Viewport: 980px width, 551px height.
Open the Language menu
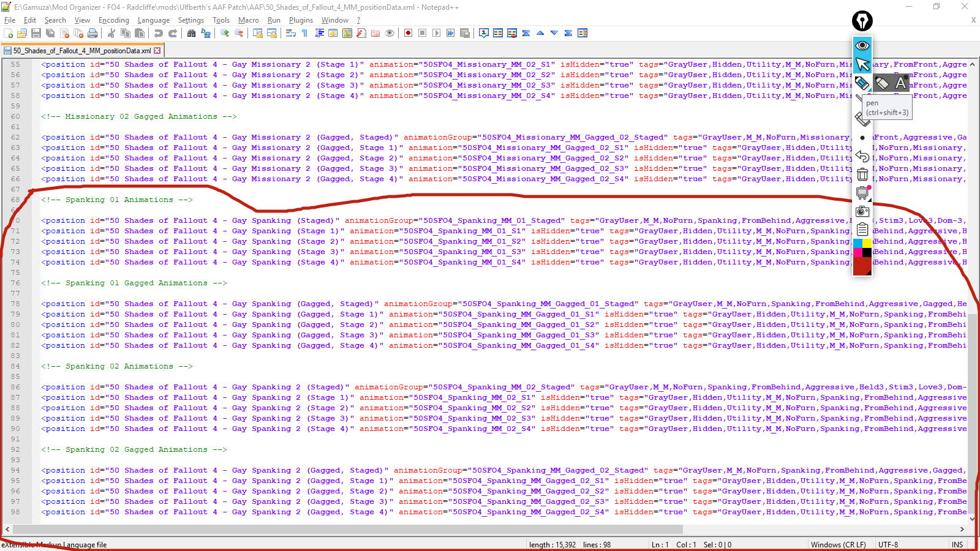pyautogui.click(x=154, y=20)
